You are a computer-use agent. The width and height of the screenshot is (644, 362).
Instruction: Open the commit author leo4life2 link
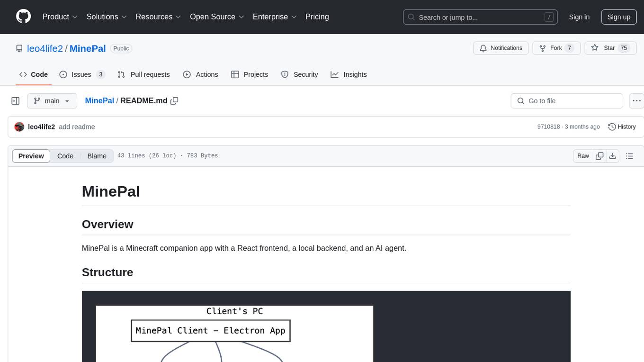(x=42, y=127)
